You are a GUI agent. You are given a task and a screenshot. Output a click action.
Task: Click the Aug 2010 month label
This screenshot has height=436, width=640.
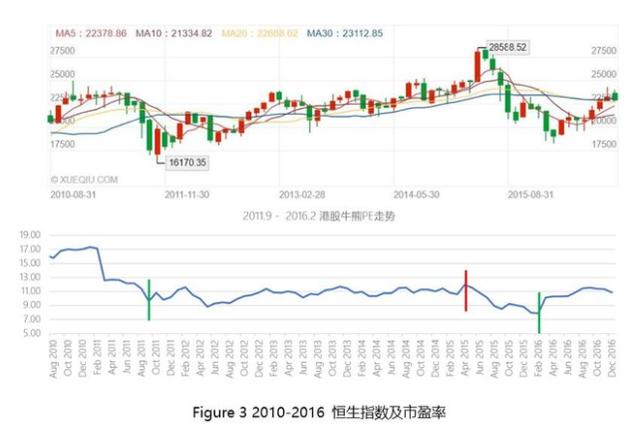coord(53,358)
